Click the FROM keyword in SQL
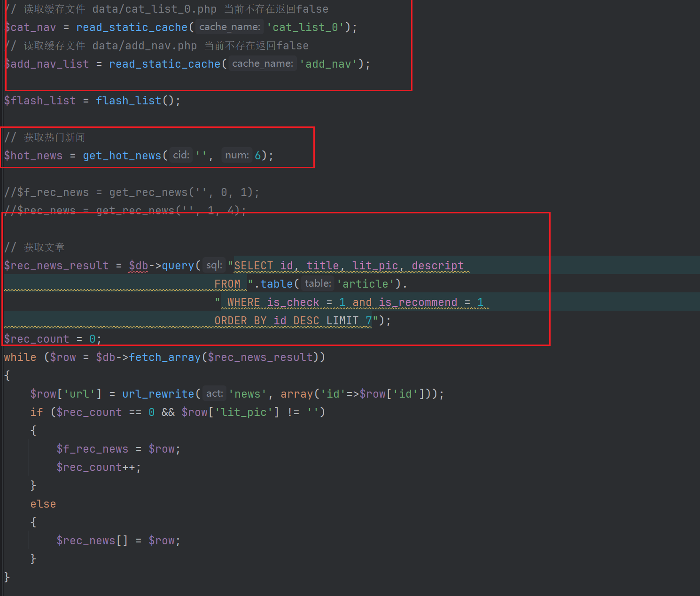The image size is (700, 596). (227, 284)
